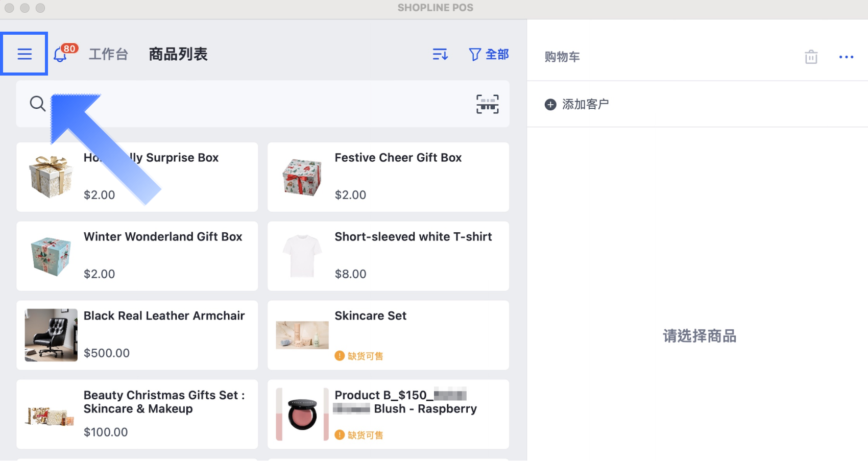Click the Surprise Box $2.00 price
Screen dimensions: 868x461
tap(99, 195)
